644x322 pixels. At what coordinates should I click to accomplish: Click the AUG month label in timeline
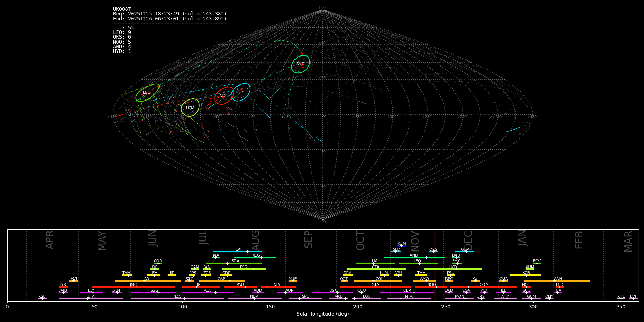pos(255,240)
